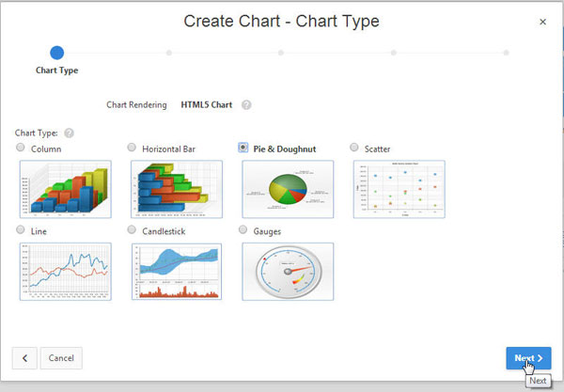Choose the Candlestick radio option
564x392 pixels.
133,229
